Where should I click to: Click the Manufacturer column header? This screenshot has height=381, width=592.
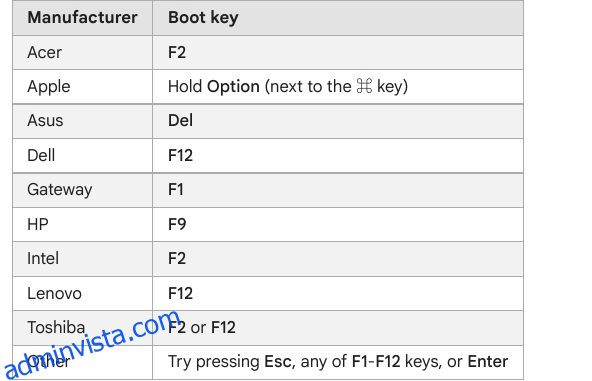pyautogui.click(x=82, y=18)
